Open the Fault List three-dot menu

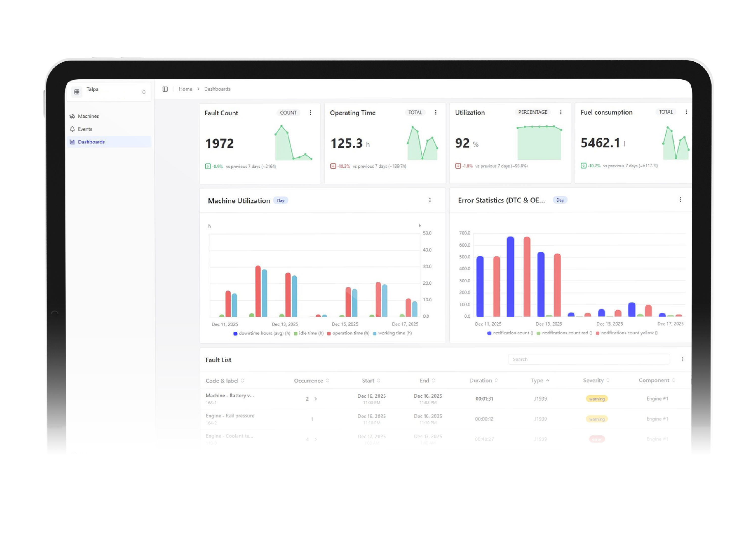coord(682,359)
